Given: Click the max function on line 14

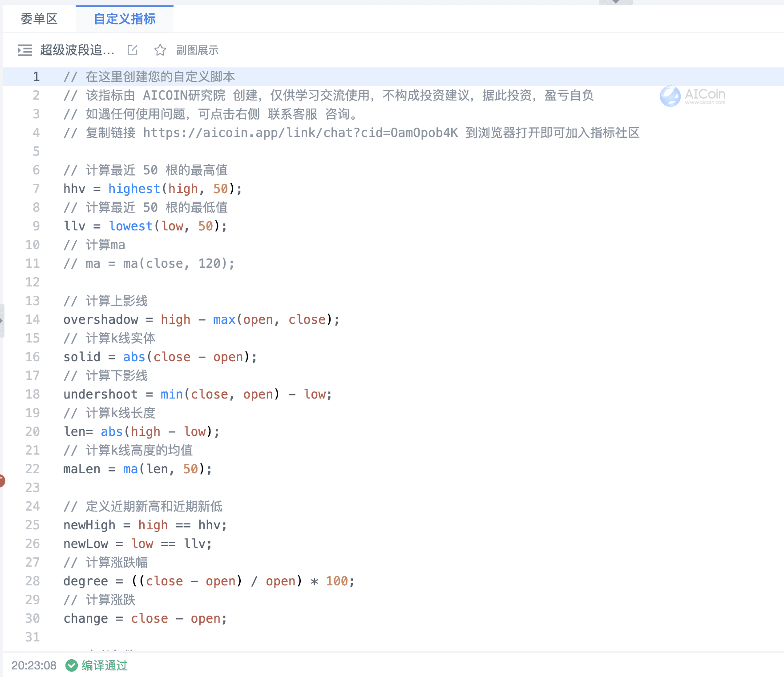Looking at the screenshot, I should 224,319.
